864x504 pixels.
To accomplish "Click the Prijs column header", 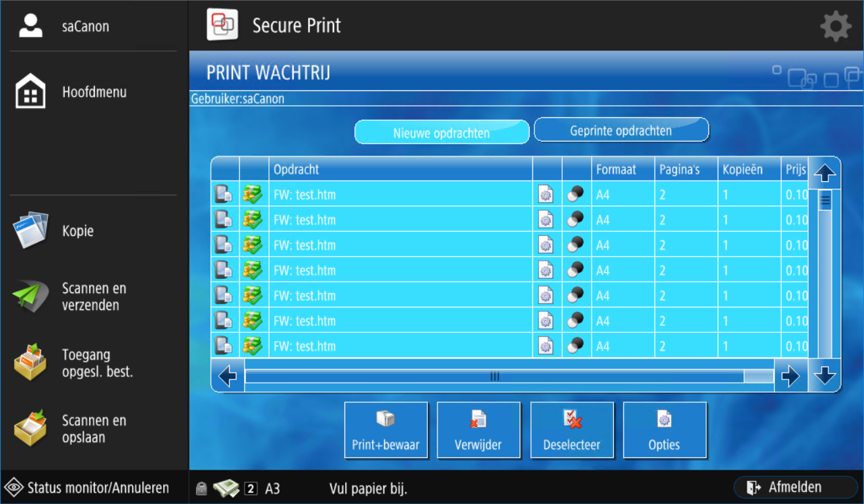I will click(x=795, y=169).
